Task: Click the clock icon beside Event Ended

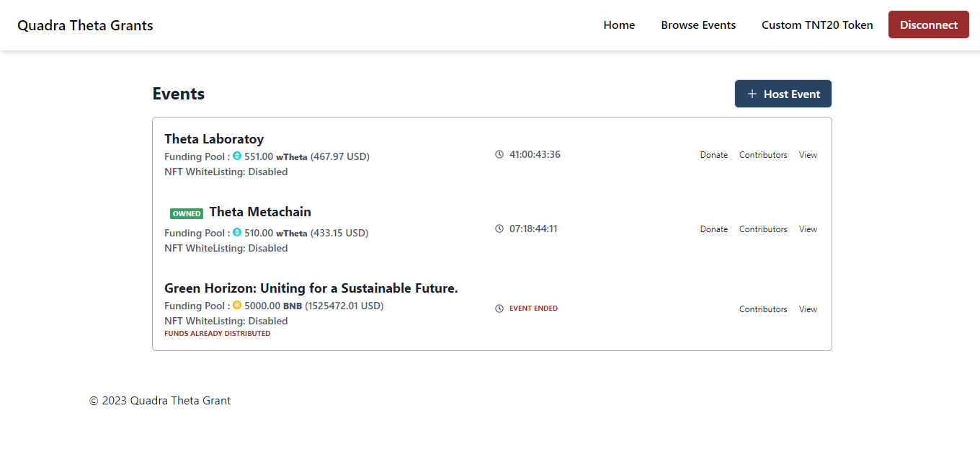Action: click(x=499, y=309)
